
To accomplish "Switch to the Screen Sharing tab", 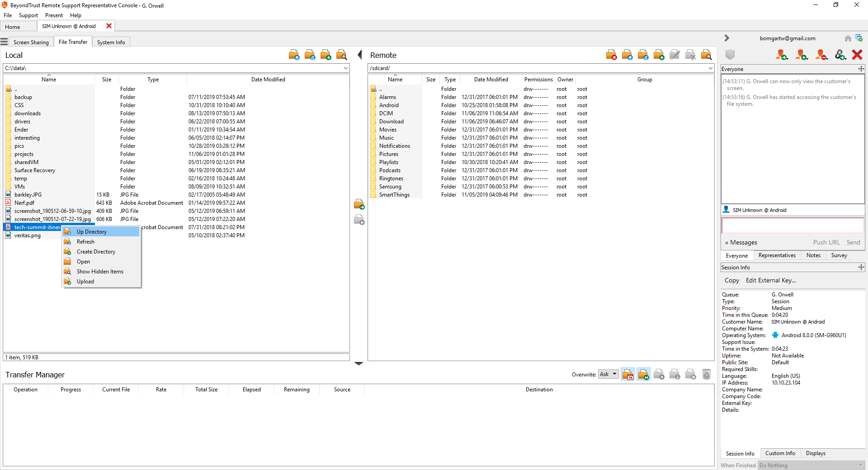I will coord(31,42).
